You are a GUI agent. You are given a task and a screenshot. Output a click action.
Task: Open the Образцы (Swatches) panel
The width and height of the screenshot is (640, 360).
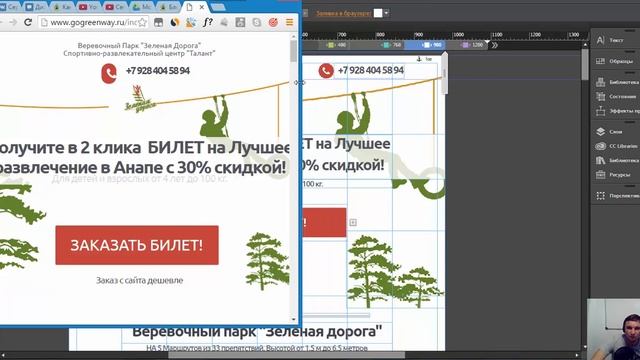click(616, 61)
